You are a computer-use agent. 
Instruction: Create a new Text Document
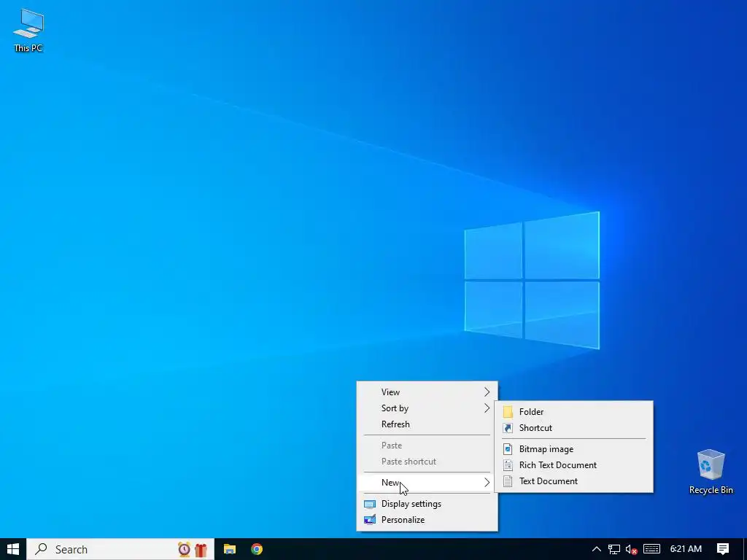[x=573, y=481]
